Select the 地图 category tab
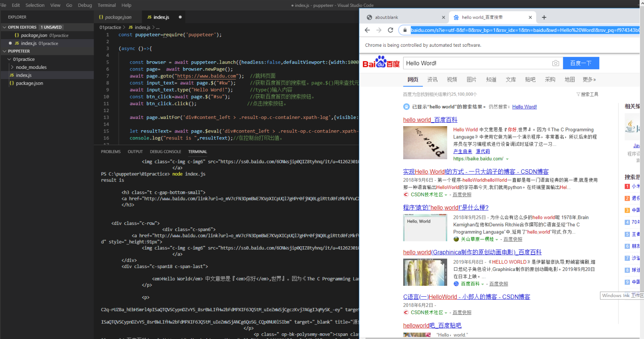This screenshot has width=644, height=339. [x=569, y=80]
